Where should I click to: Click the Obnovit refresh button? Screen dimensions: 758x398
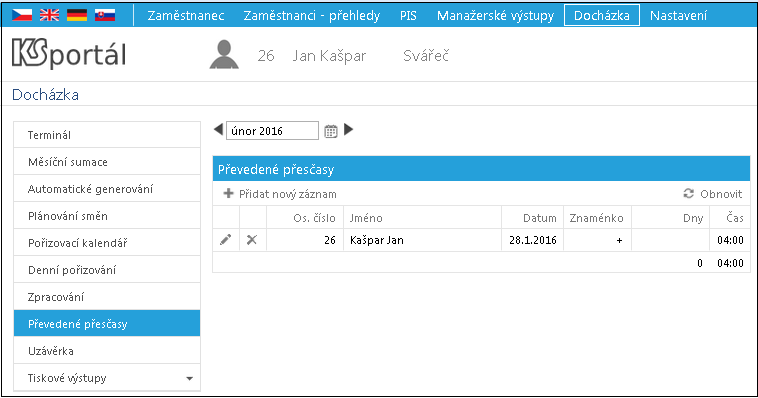coord(713,194)
